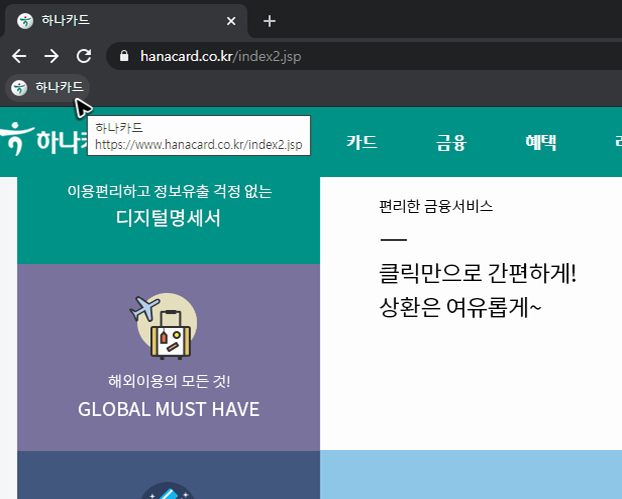
Task: Click the 상환은 여유롭게~ banner text
Action: (x=460, y=307)
